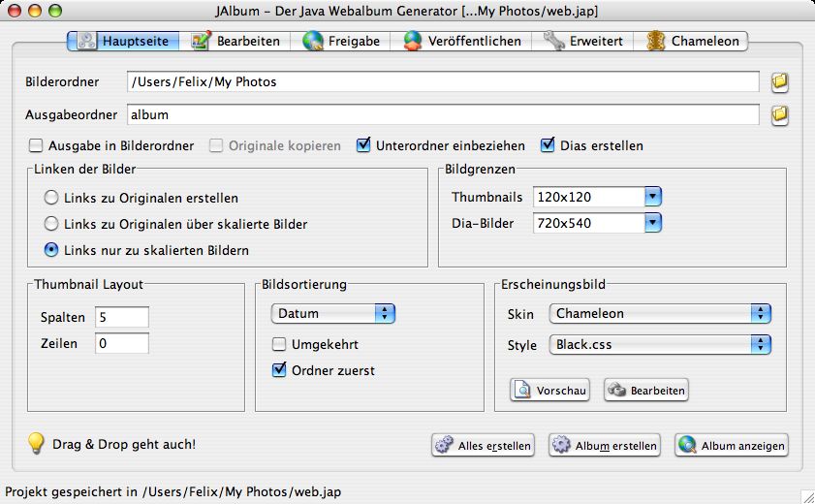Click status text Projekt gespeichert in

click(x=173, y=491)
